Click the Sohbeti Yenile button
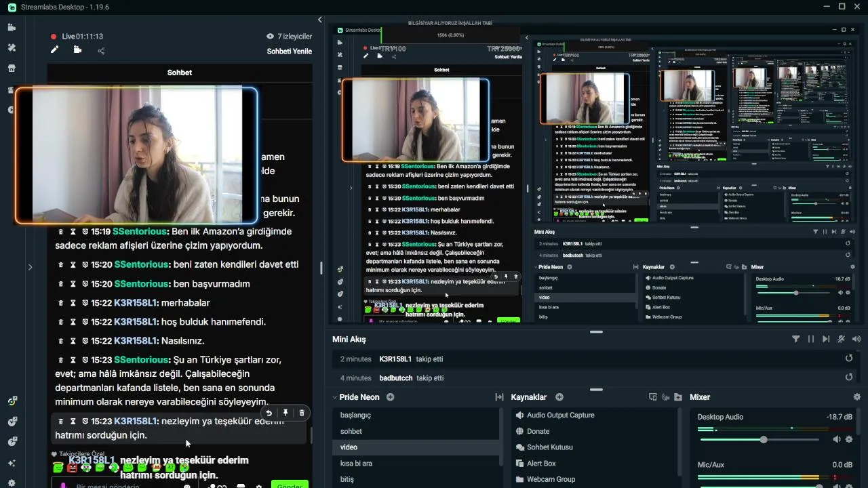 coord(290,52)
